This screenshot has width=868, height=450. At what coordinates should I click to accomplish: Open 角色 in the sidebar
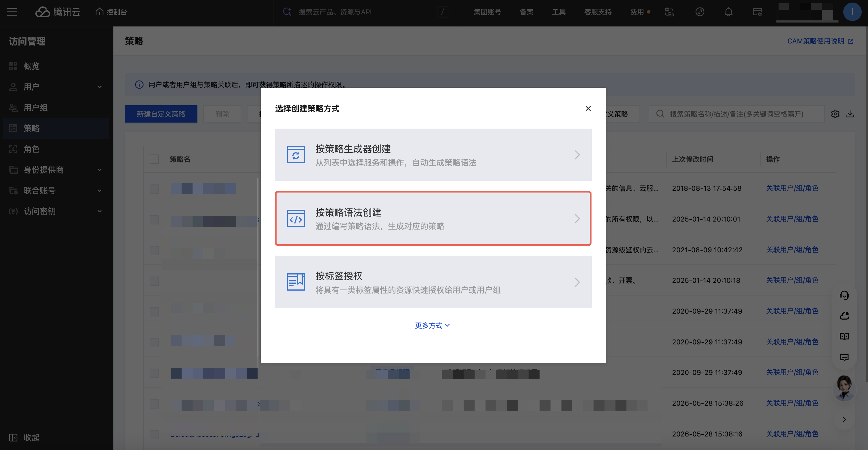coord(56,149)
